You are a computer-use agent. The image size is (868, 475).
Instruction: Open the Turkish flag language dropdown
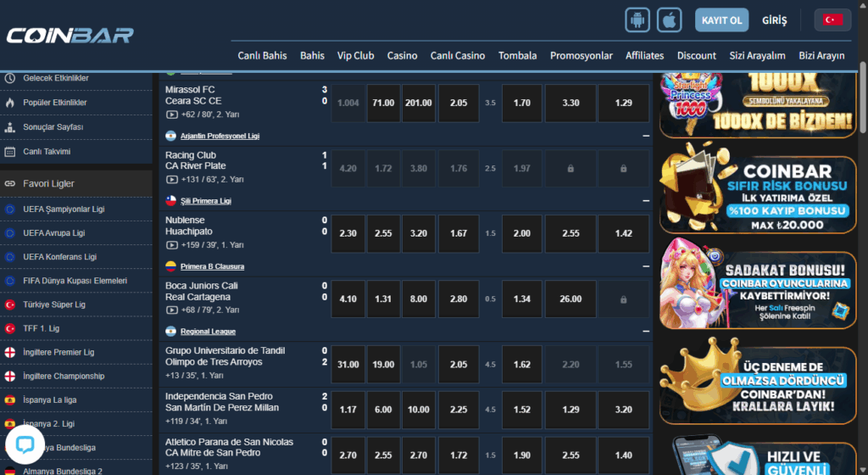click(x=832, y=20)
